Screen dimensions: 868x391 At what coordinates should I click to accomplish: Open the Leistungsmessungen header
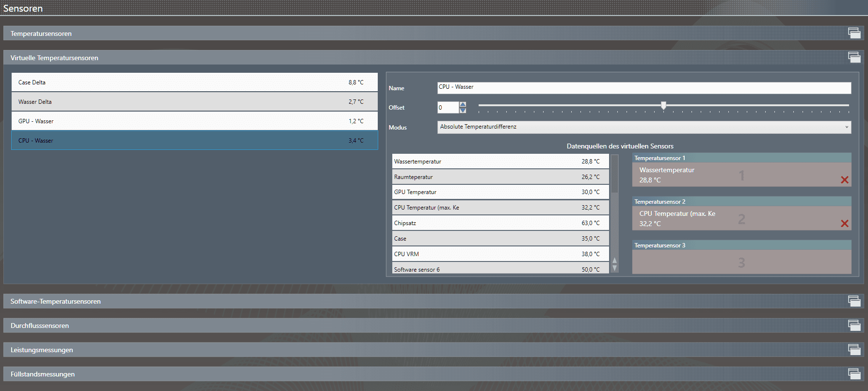[x=434, y=350]
